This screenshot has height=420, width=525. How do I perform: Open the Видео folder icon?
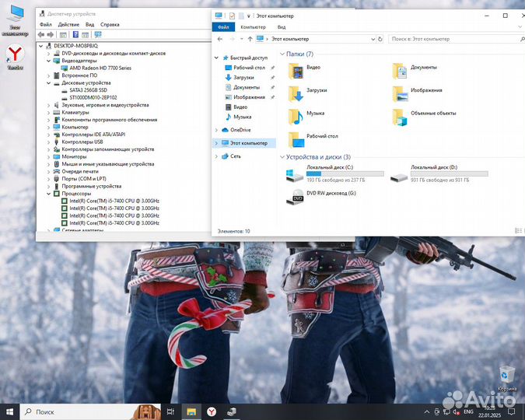point(296,72)
